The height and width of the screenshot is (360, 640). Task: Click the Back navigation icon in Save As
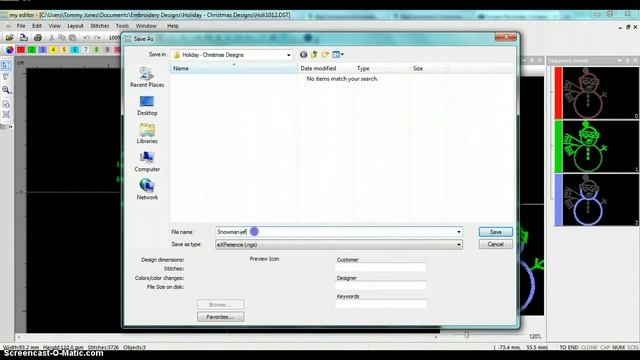click(x=303, y=54)
